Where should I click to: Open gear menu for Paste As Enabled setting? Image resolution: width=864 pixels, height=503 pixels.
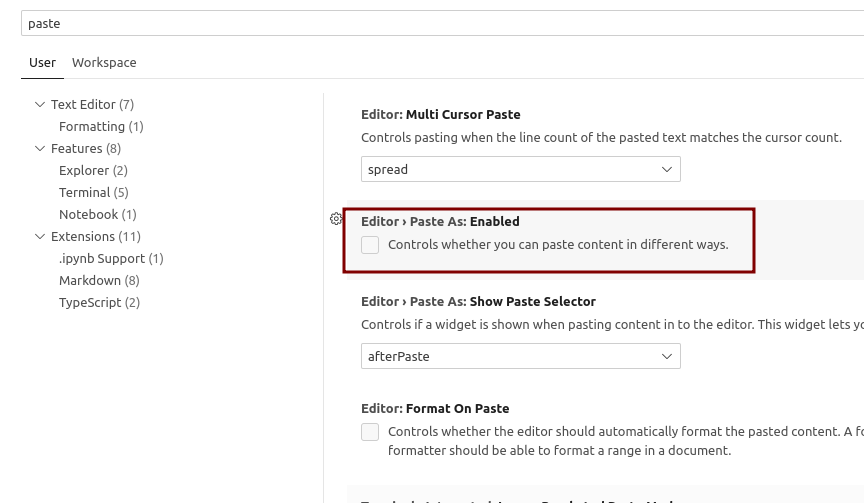coord(336,219)
